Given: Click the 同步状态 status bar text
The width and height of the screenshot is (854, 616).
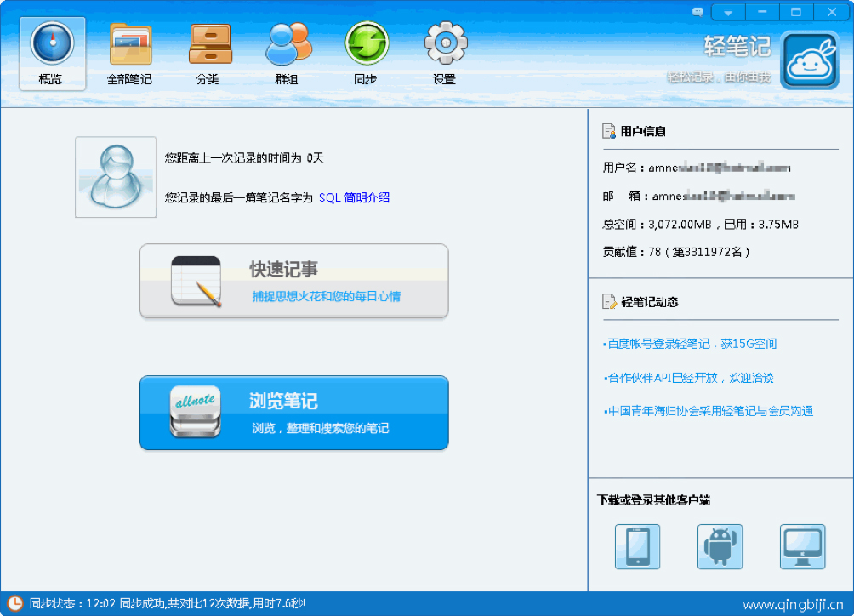Looking at the screenshot, I should tap(168, 603).
